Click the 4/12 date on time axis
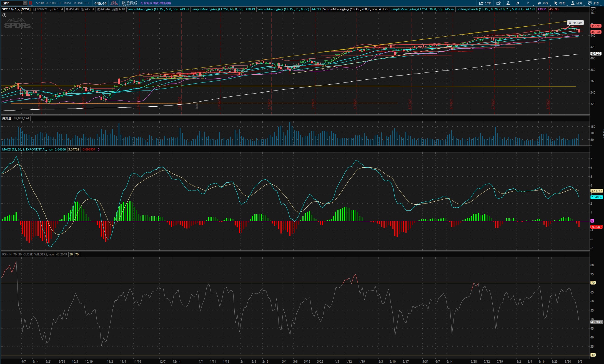The height and width of the screenshot is (364, 604). tap(349, 362)
